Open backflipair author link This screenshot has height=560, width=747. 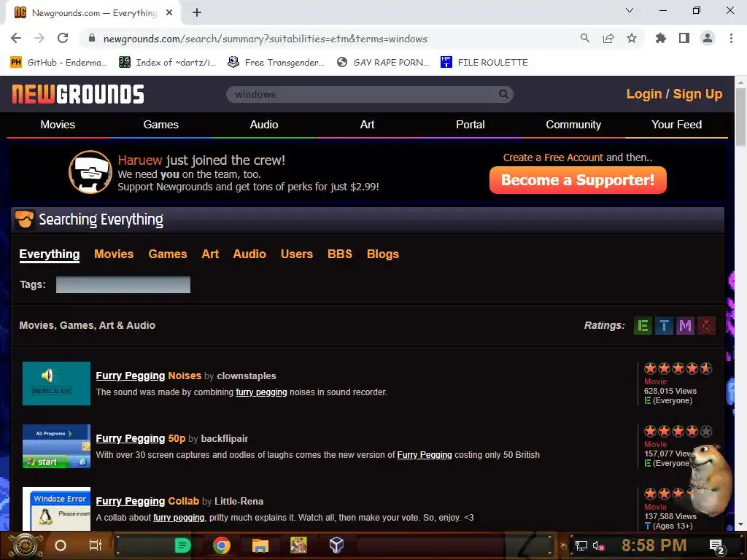[x=225, y=438]
